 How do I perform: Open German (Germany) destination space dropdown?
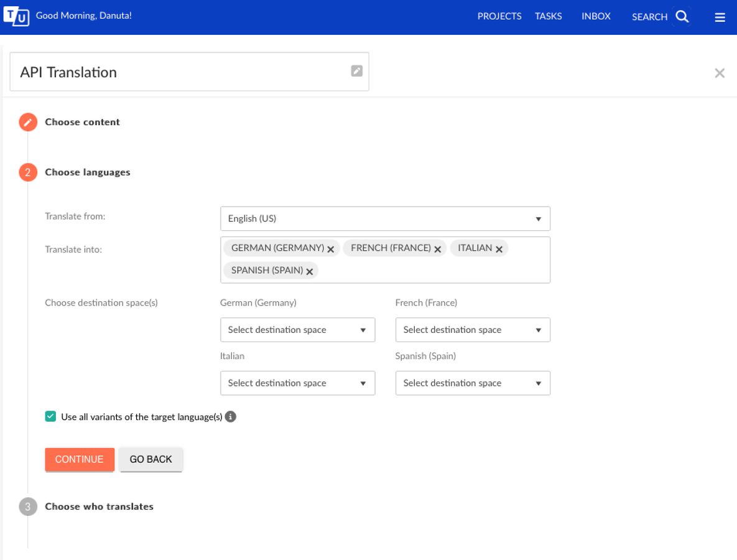pos(297,330)
